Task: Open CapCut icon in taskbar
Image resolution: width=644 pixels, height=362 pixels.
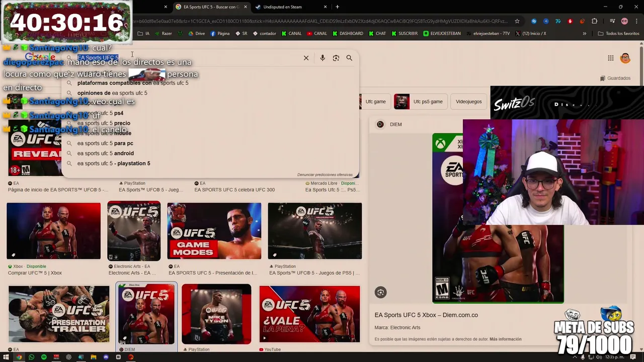Action: pyautogui.click(x=118, y=357)
